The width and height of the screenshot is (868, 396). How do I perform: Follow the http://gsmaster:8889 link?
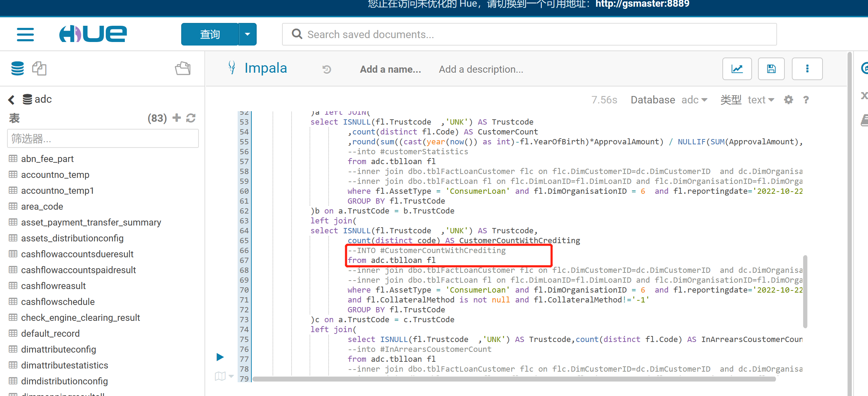[642, 4]
